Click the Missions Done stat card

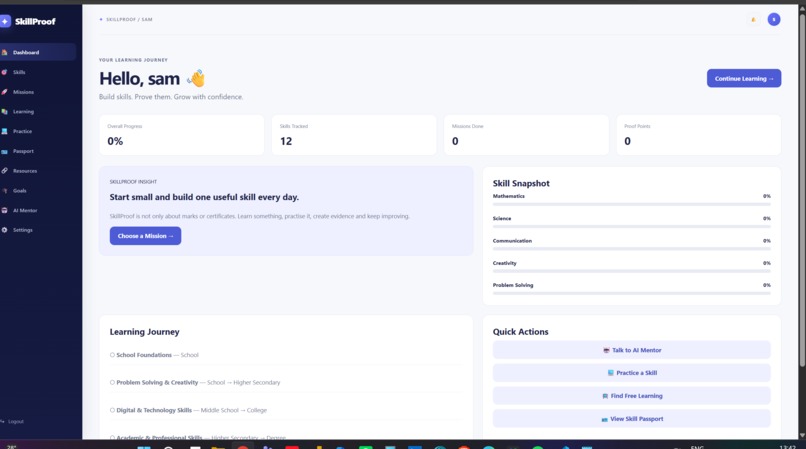[526, 135]
